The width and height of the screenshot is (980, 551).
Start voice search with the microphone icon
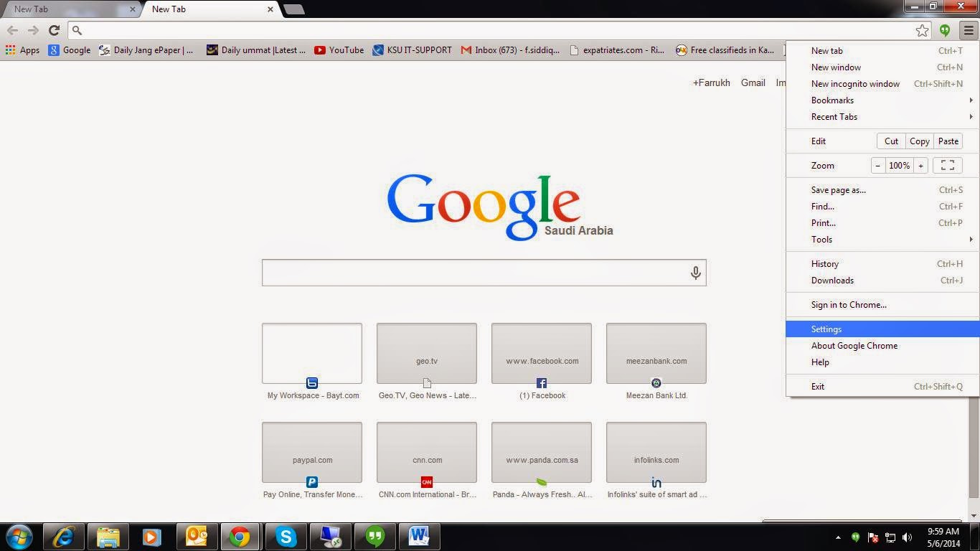[694, 273]
